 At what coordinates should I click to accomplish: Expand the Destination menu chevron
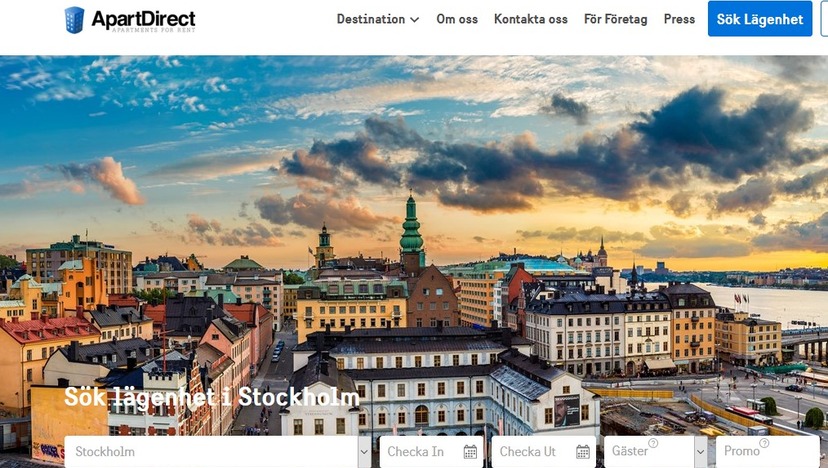pos(415,20)
